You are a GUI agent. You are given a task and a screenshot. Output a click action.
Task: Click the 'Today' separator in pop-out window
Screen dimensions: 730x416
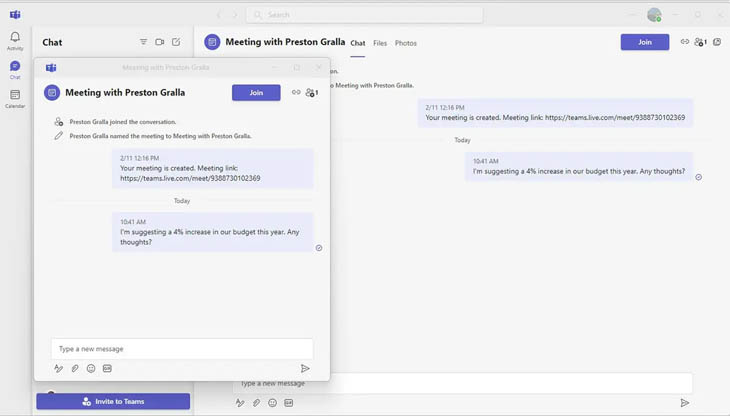182,201
